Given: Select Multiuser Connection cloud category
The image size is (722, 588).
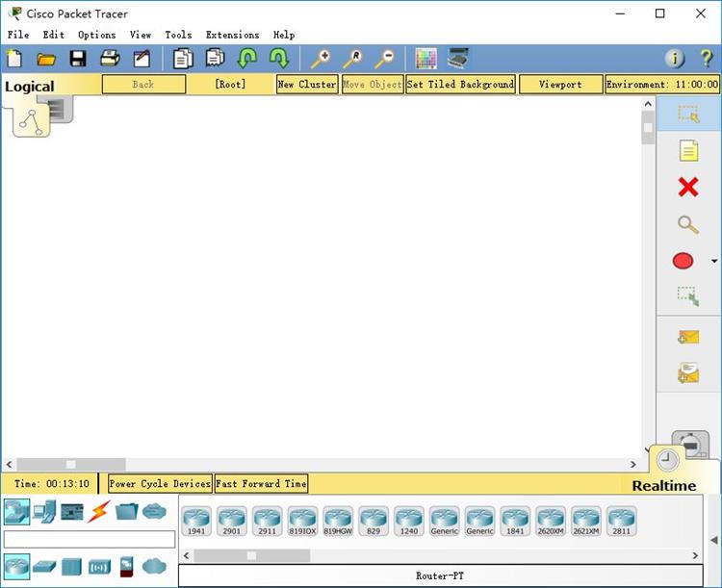Looking at the screenshot, I should [x=154, y=511].
